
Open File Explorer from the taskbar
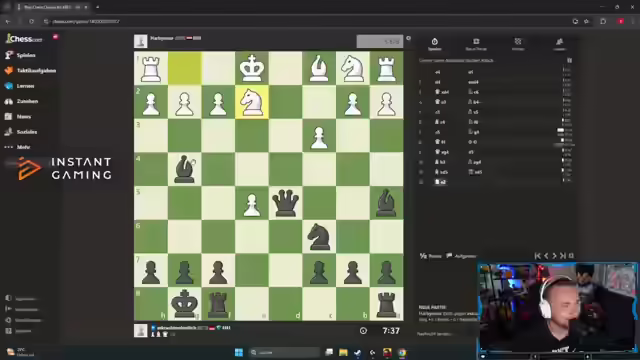[343, 352]
